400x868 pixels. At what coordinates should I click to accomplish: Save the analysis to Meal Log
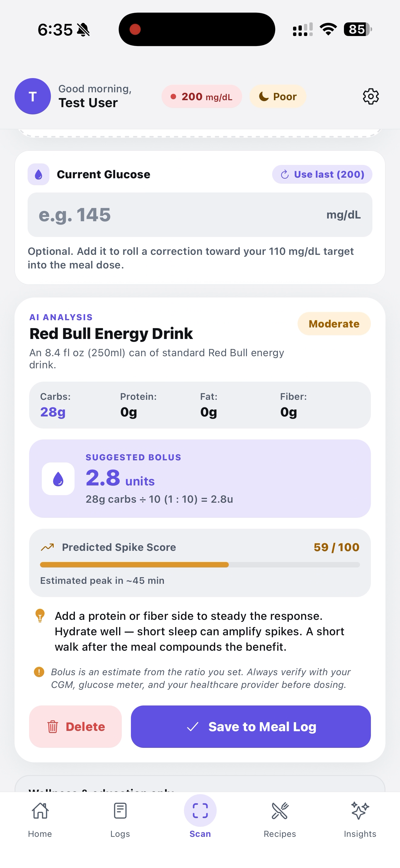[251, 727]
